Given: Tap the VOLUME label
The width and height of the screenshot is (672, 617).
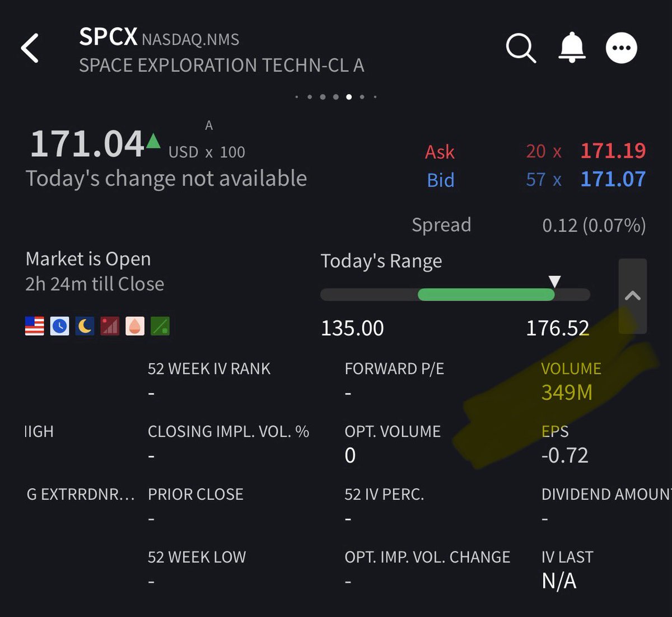Looking at the screenshot, I should 571,368.
